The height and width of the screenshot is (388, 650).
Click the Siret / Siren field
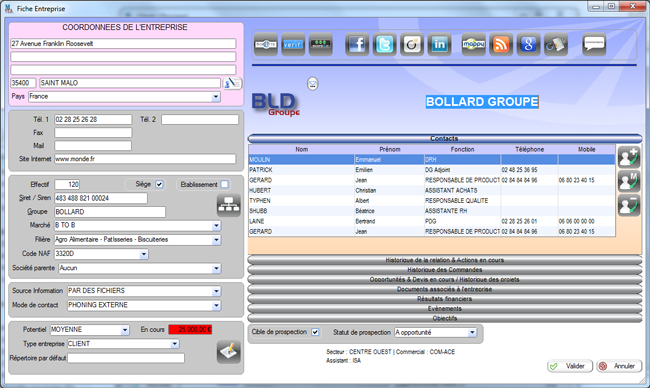[101, 198]
